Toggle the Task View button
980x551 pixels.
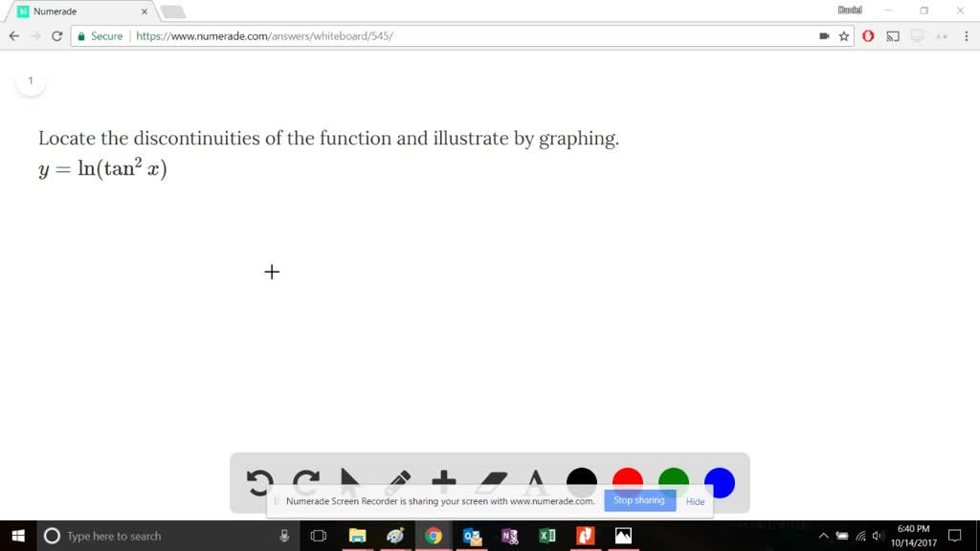[318, 536]
